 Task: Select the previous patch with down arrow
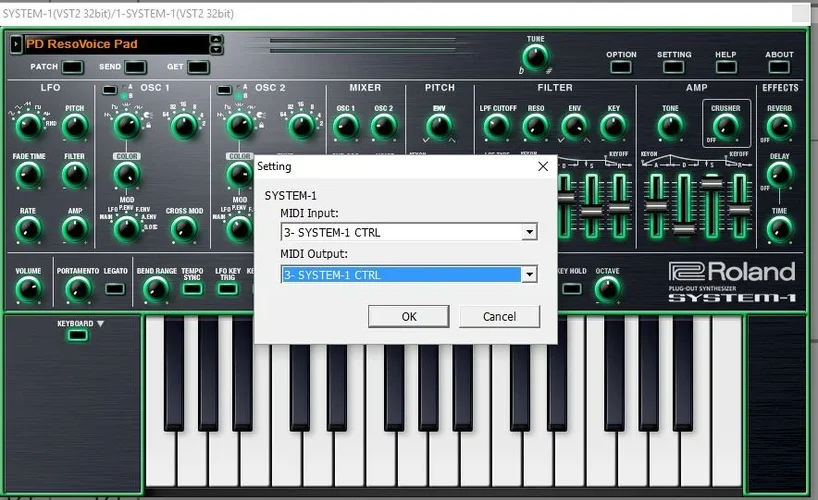[x=216, y=50]
